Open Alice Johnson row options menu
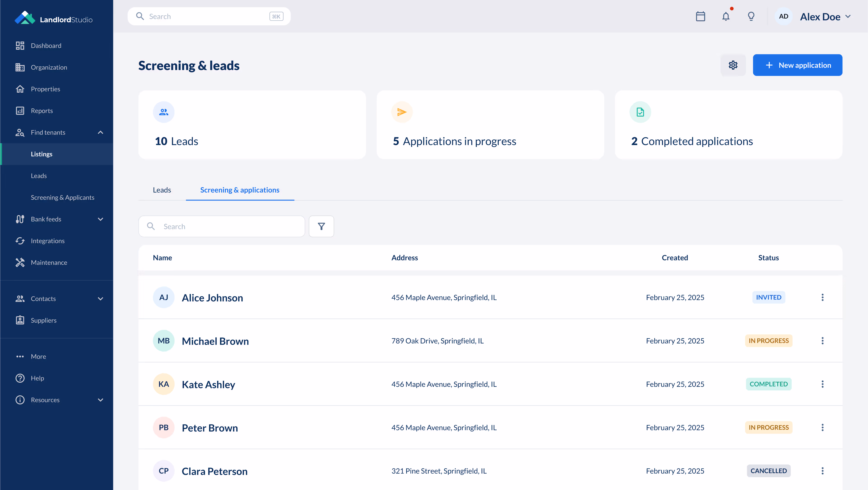 [822, 297]
